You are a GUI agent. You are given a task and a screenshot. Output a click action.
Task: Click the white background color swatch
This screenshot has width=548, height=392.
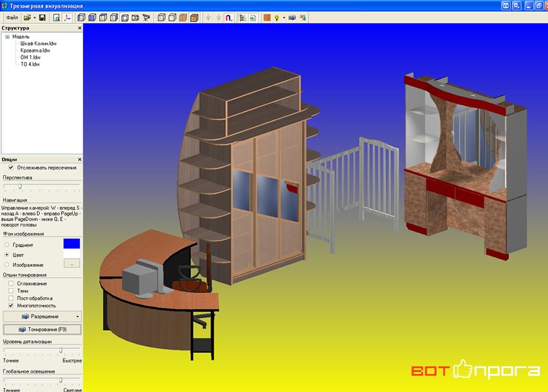click(72, 253)
